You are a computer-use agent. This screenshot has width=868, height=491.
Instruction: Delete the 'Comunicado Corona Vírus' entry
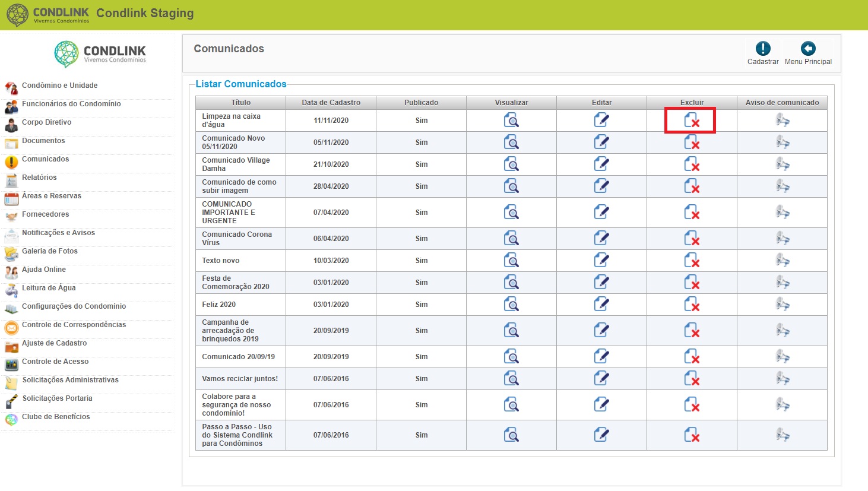click(x=692, y=239)
